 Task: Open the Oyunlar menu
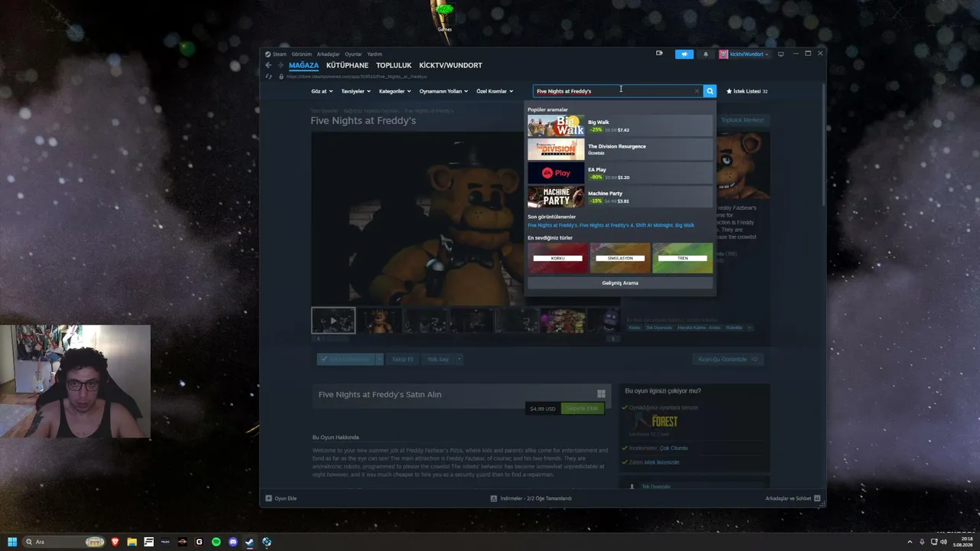click(x=354, y=54)
